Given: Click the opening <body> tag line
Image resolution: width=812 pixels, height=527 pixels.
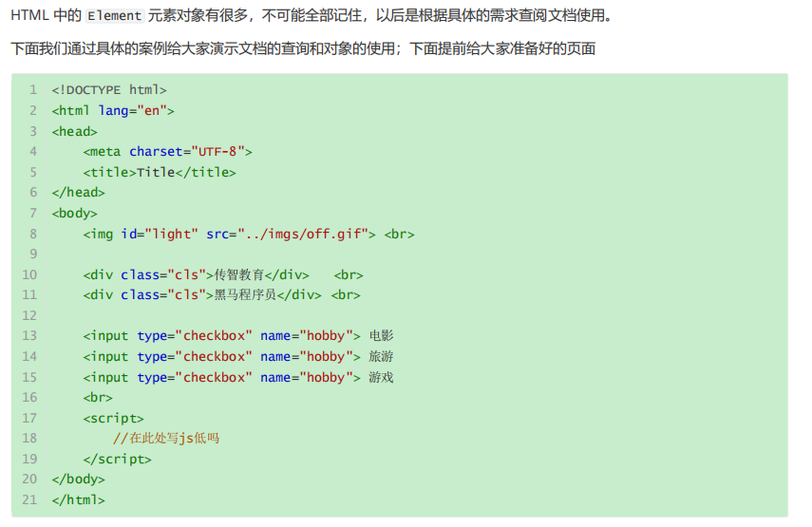Looking at the screenshot, I should [75, 214].
